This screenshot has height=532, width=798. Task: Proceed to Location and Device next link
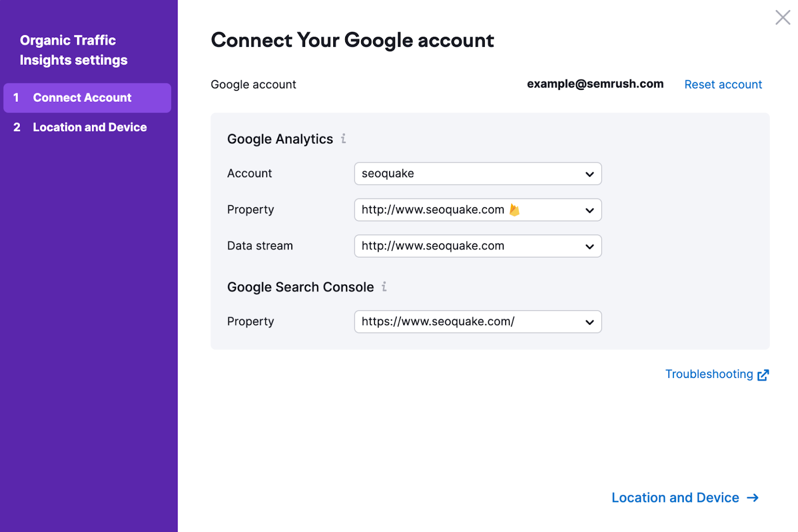[x=685, y=498]
